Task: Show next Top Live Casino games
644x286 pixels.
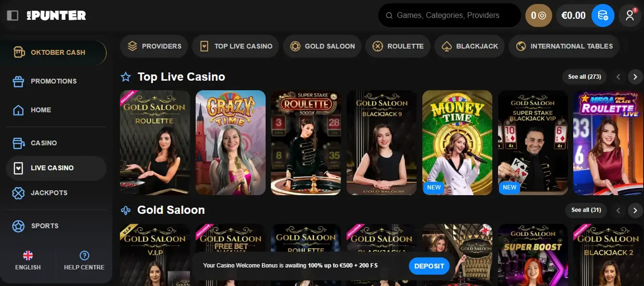Action: click(x=635, y=77)
